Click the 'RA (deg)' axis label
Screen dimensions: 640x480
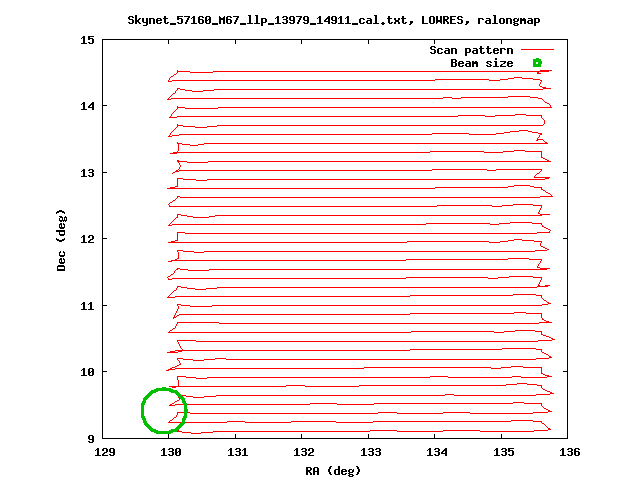coord(333,471)
